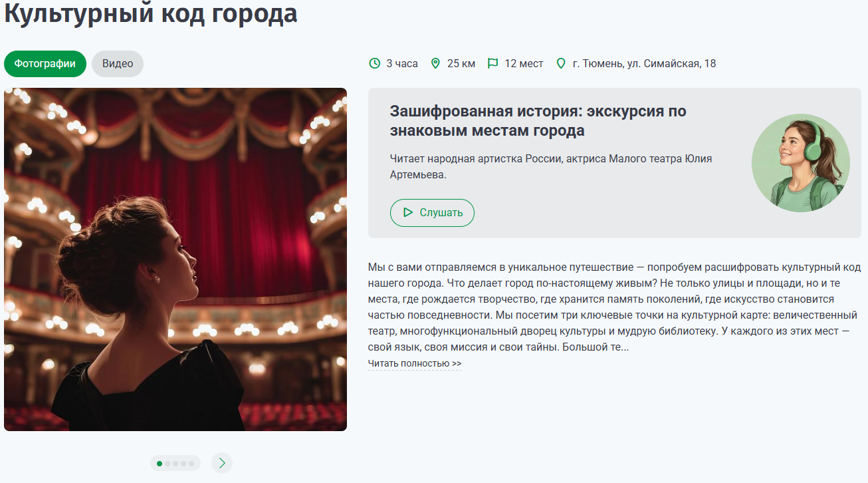Click the girl with headphones avatar

[x=801, y=163]
